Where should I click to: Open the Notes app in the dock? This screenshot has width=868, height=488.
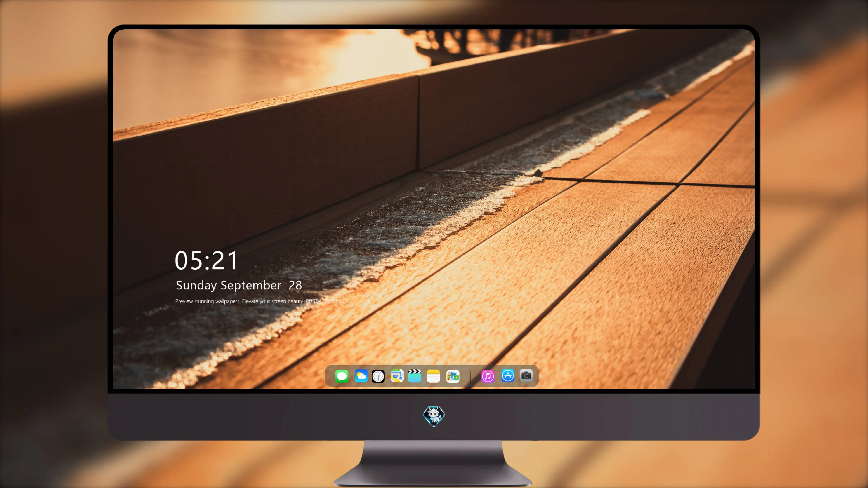click(433, 376)
